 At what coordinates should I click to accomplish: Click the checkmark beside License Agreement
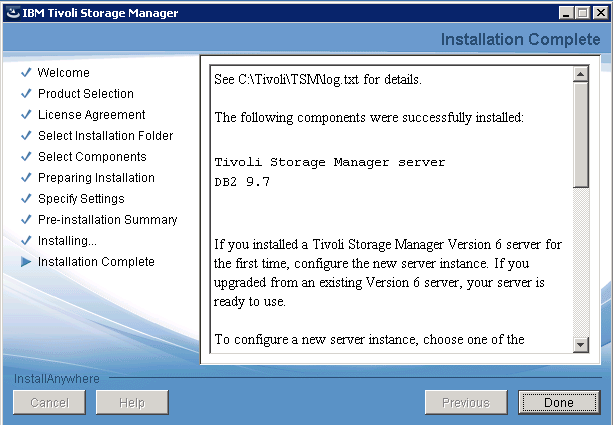pyautogui.click(x=25, y=115)
